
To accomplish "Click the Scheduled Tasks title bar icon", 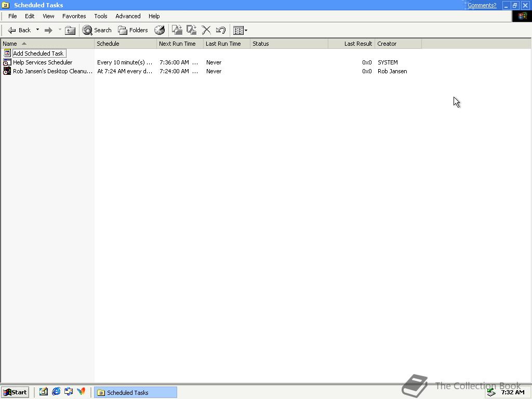I will point(5,5).
